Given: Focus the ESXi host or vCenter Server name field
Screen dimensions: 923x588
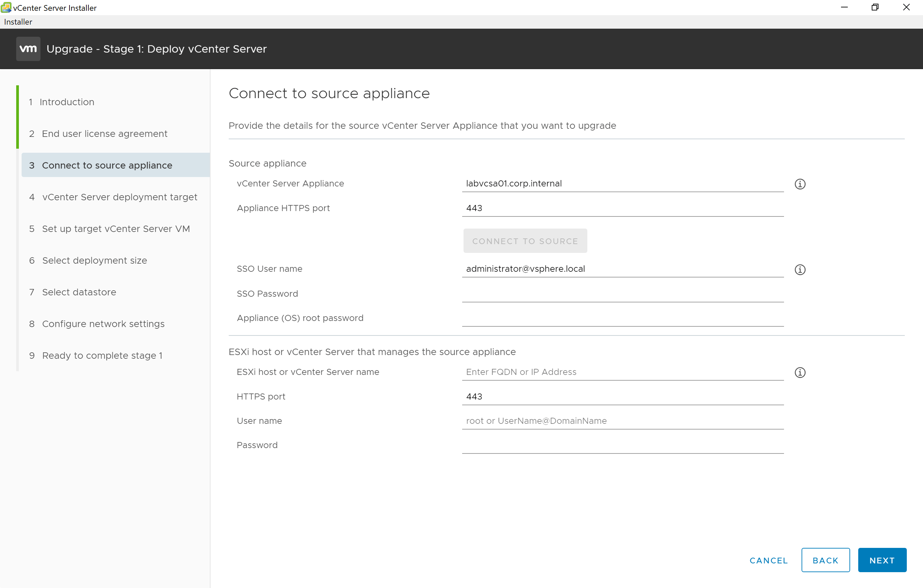Looking at the screenshot, I should (x=622, y=372).
